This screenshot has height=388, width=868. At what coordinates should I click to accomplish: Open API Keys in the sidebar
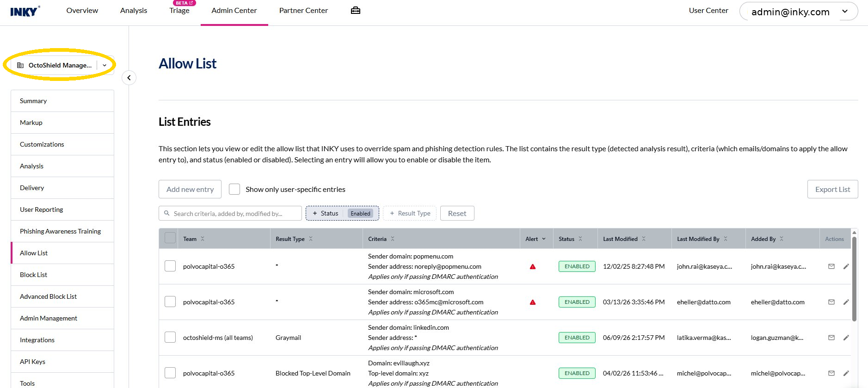click(62, 362)
